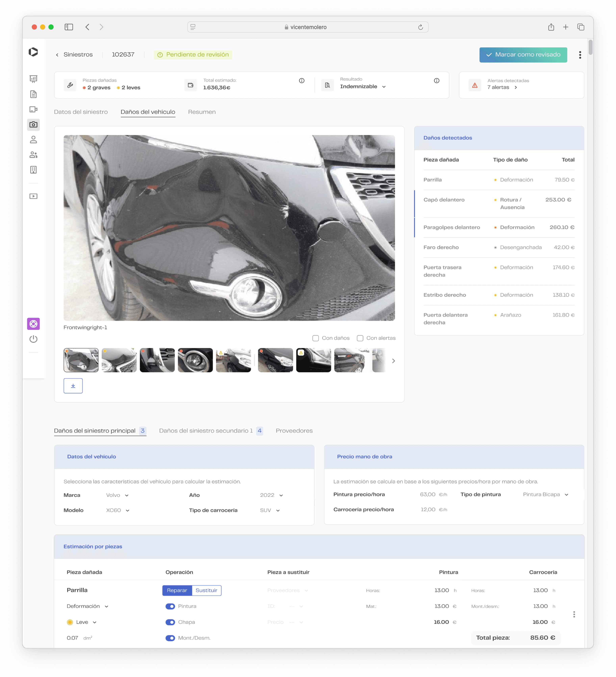
Task: Switch to the Resumen tab
Action: [202, 112]
